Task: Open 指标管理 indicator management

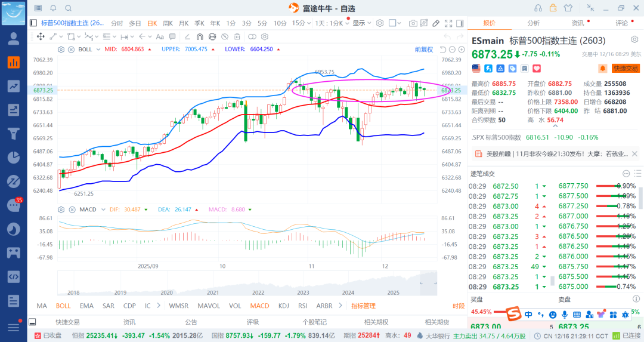Action: point(364,306)
